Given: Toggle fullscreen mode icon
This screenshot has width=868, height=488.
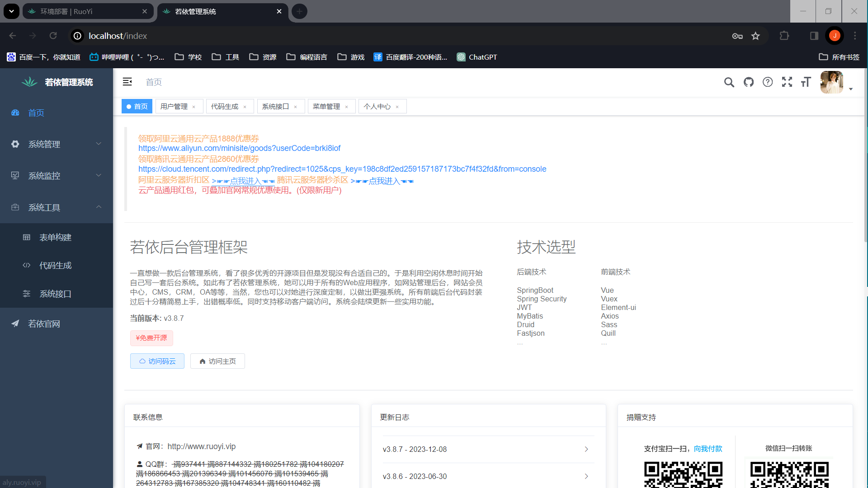Looking at the screenshot, I should pyautogui.click(x=787, y=82).
